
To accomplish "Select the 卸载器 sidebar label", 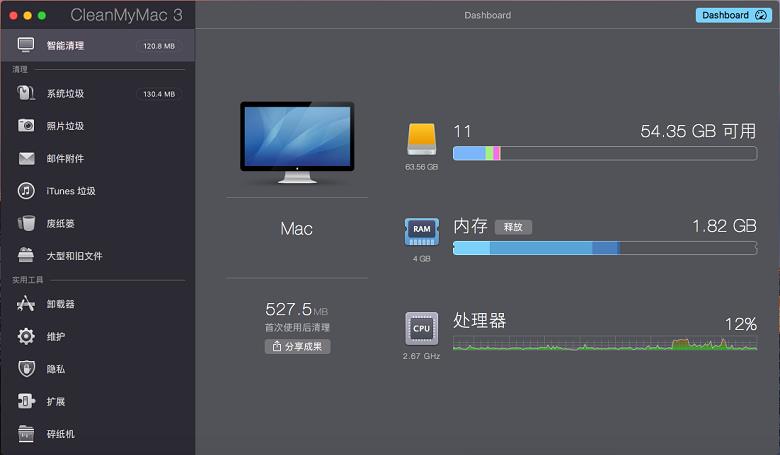I will (61, 304).
